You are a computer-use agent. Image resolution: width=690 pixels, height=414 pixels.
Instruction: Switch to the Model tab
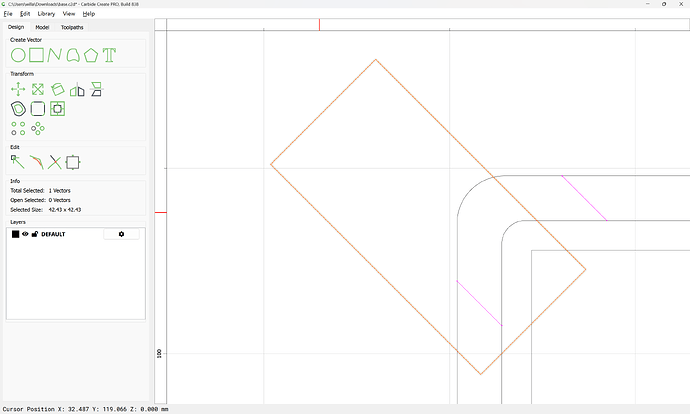click(x=42, y=27)
